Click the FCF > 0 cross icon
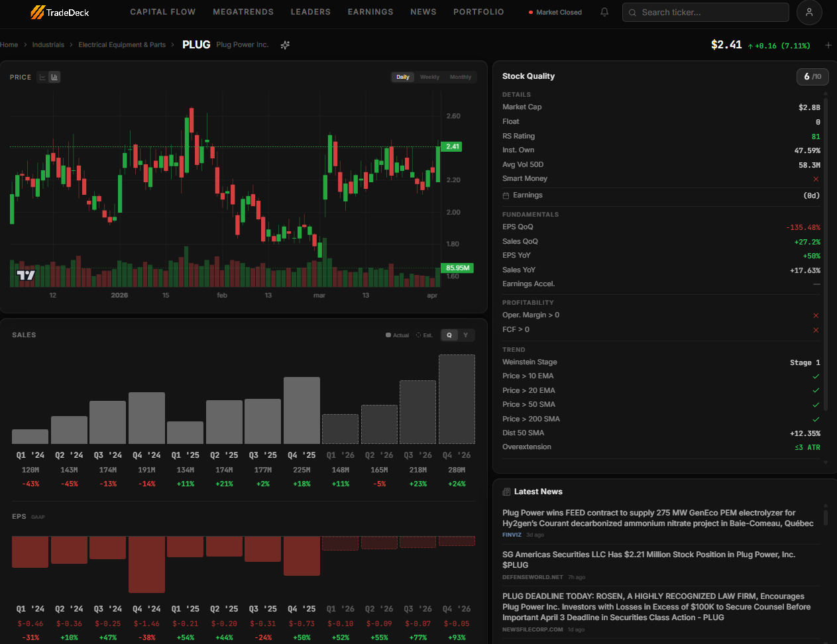The height and width of the screenshot is (644, 837). pyautogui.click(x=816, y=330)
